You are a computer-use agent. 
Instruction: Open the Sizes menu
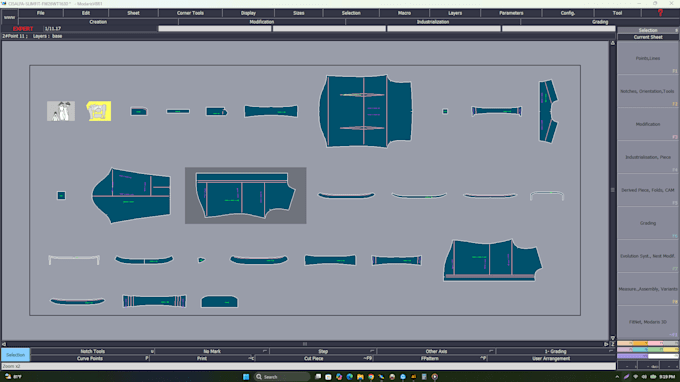298,13
